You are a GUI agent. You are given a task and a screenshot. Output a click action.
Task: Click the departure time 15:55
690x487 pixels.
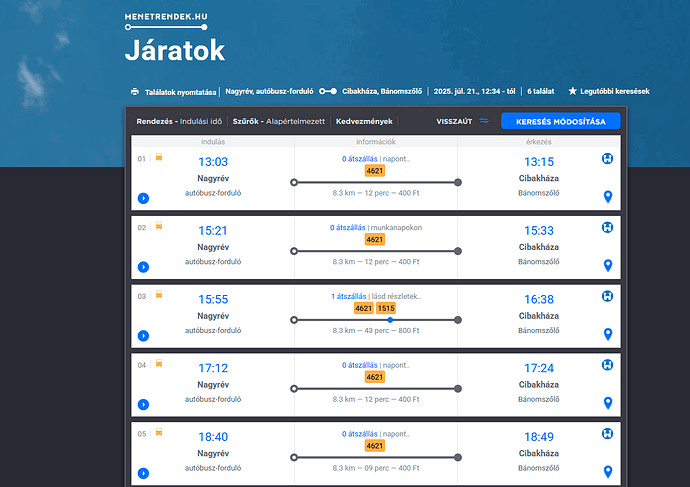213,299
